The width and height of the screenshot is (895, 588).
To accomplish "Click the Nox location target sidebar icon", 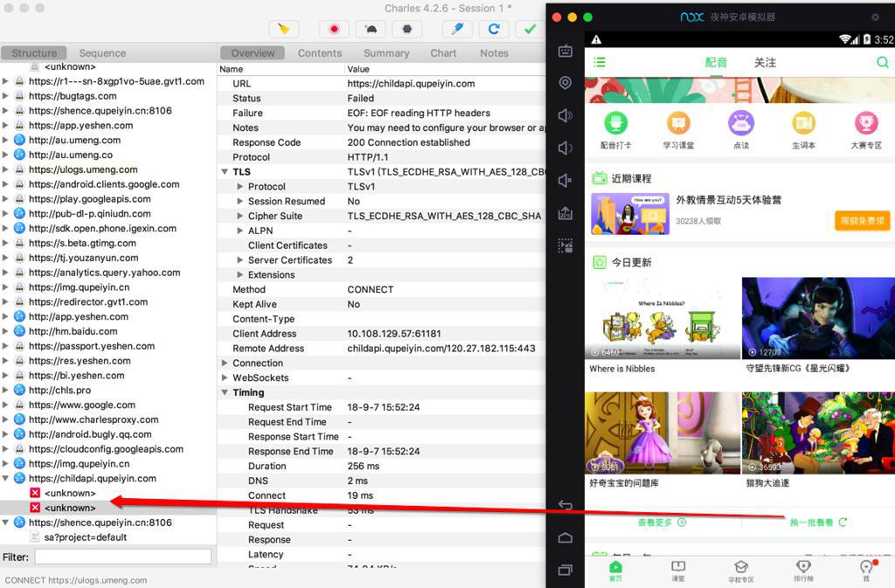I will (x=565, y=83).
